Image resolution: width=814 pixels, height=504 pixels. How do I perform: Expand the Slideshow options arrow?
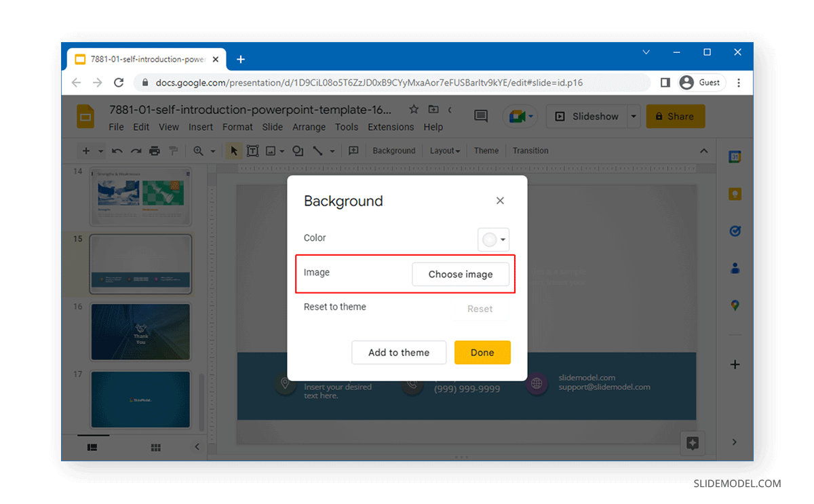tap(633, 116)
